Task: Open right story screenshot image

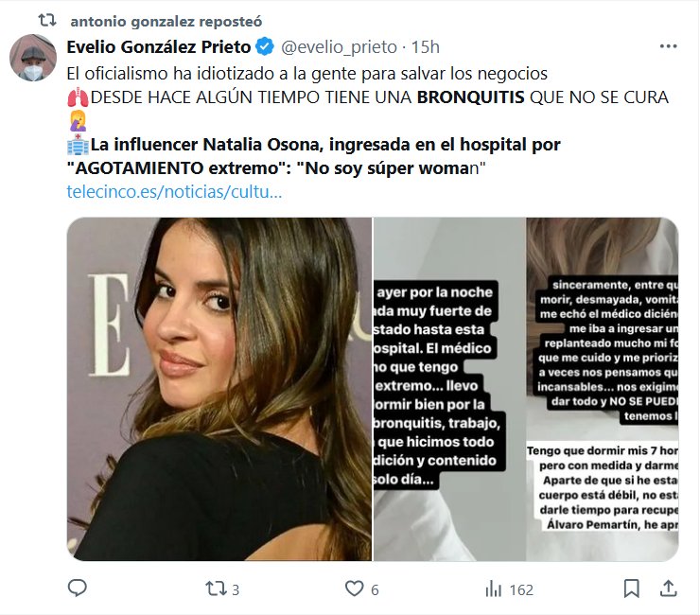Action: 603,389
